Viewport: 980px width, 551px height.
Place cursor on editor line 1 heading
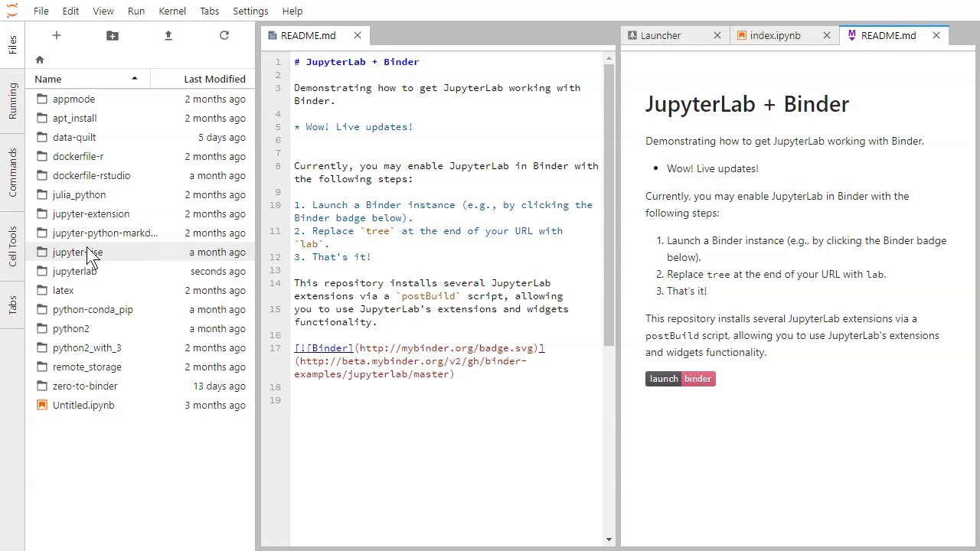tap(357, 62)
